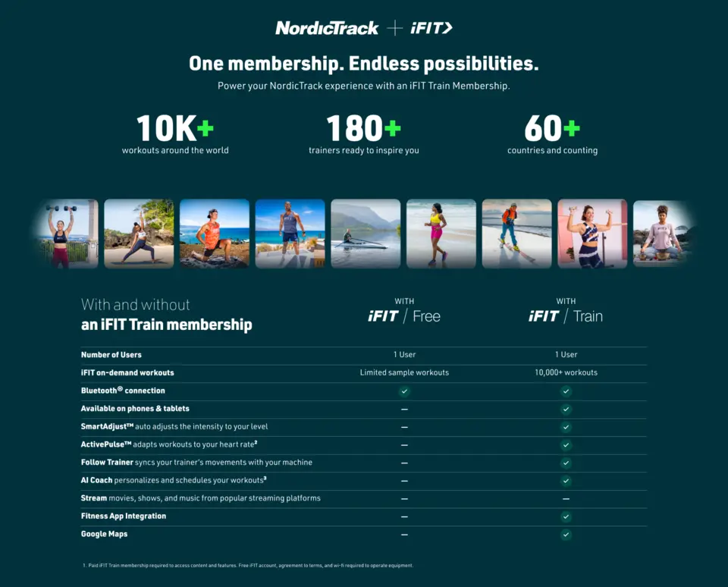The height and width of the screenshot is (587, 728).
Task: Click Bluetooth connection checkmark under iFIT Train
Action: point(566,391)
